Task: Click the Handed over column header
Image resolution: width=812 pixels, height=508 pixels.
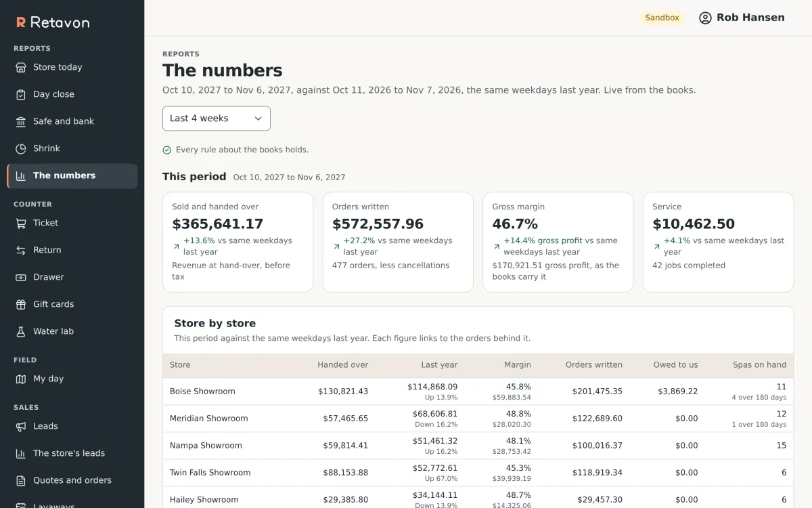Action: tap(343, 365)
